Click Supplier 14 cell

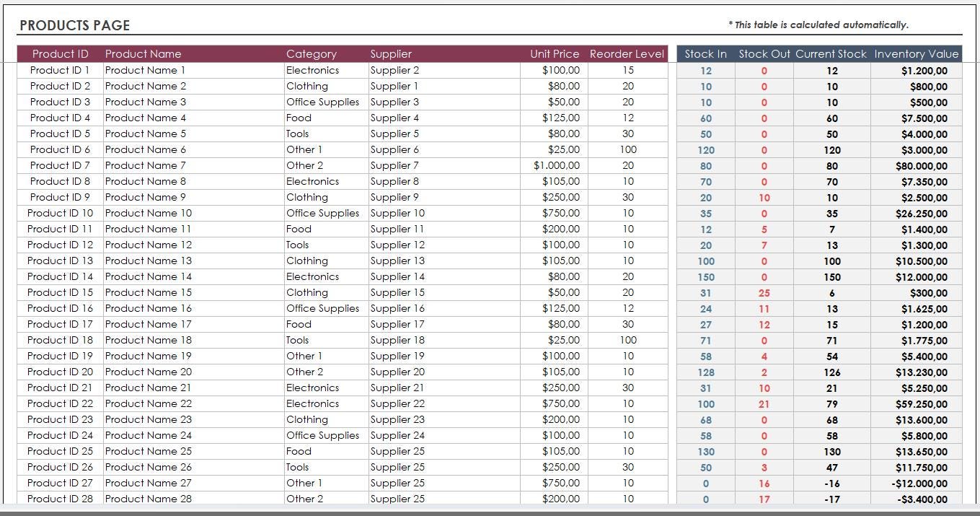click(444, 276)
